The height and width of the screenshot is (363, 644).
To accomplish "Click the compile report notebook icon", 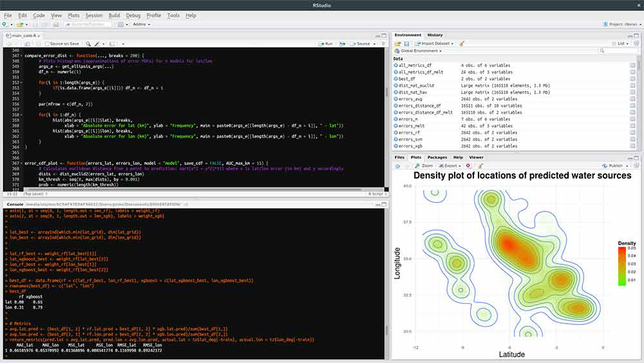I will 112,44.
